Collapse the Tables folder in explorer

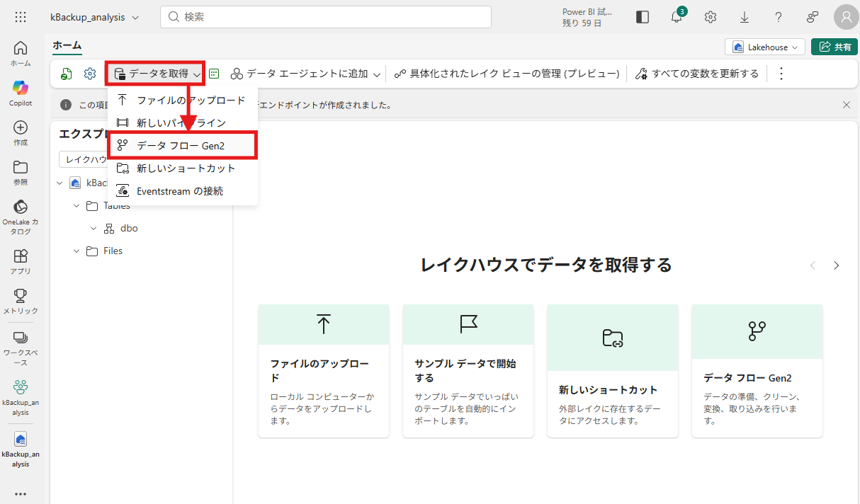pos(77,206)
